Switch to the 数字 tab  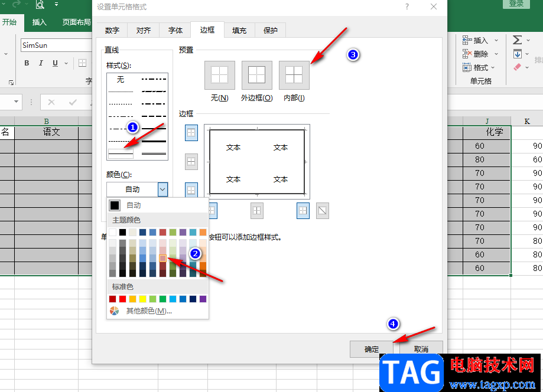[x=112, y=31]
